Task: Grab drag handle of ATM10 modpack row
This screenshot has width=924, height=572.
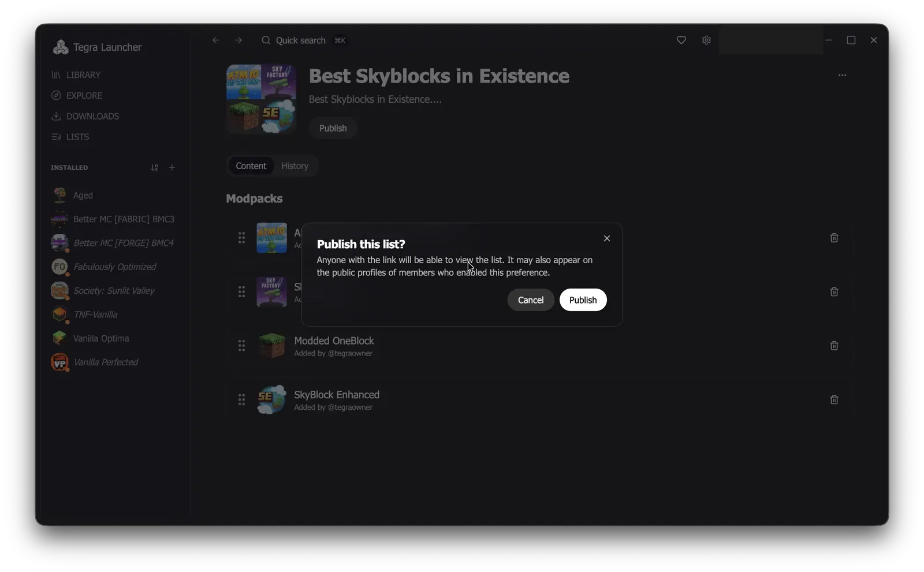Action: 241,238
